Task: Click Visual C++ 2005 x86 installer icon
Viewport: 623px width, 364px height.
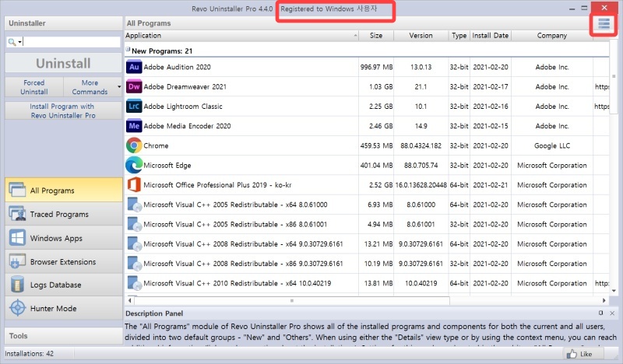Action: (x=134, y=224)
